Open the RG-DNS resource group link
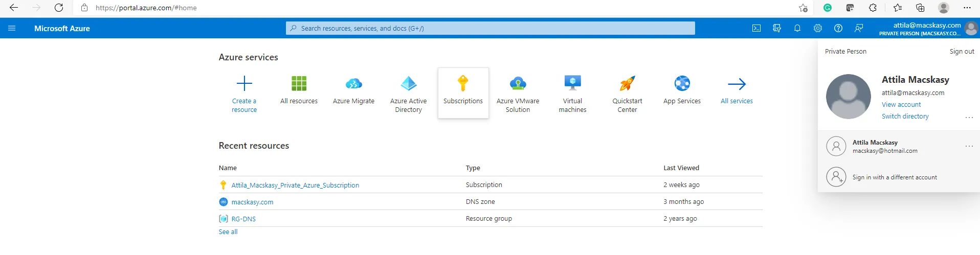 (x=243, y=219)
